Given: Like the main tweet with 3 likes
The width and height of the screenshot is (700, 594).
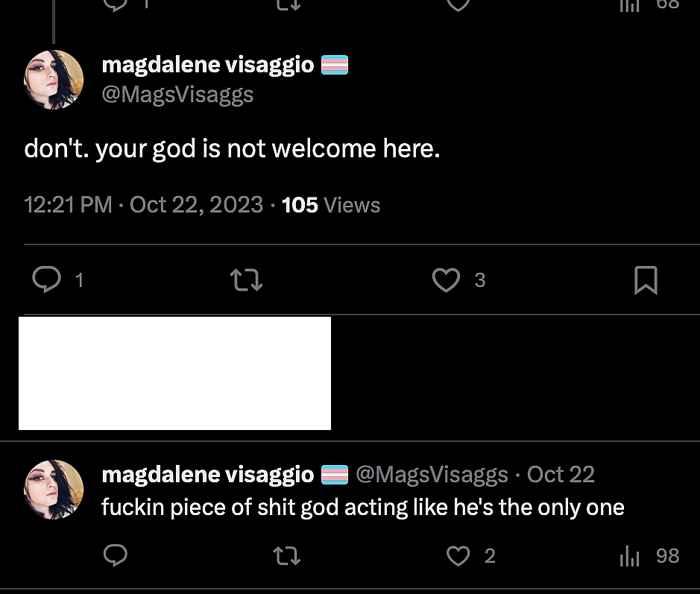Looking at the screenshot, I should pyautogui.click(x=446, y=280).
